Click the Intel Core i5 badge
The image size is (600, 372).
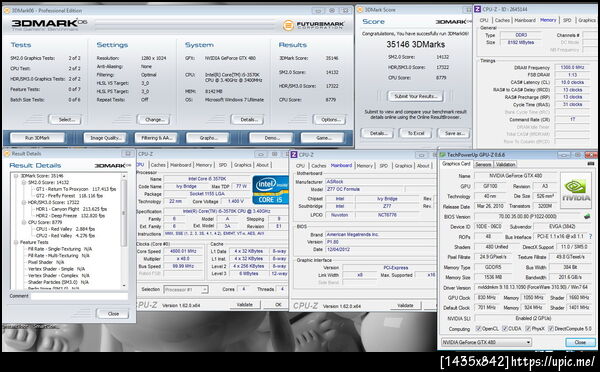click(x=270, y=190)
